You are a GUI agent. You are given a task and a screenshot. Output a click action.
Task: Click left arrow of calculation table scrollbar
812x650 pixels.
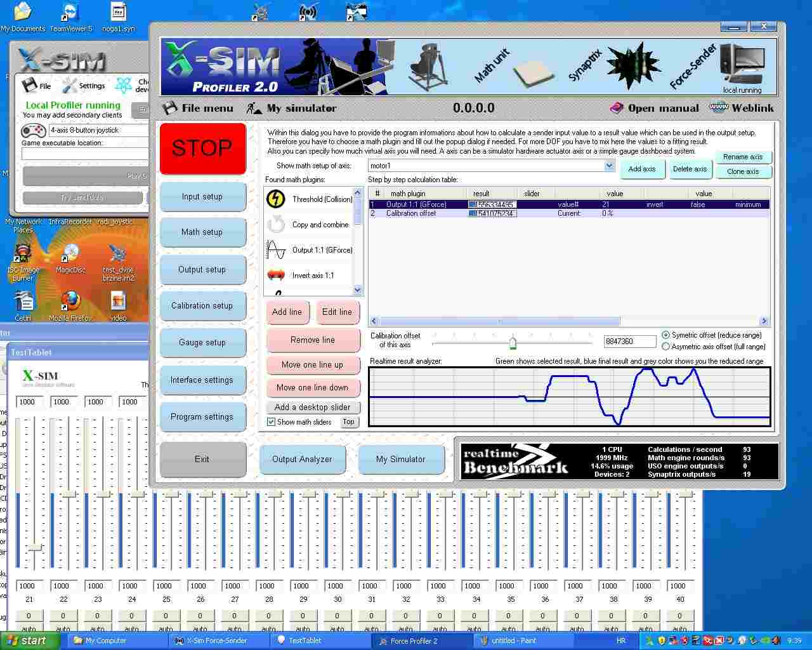(x=374, y=321)
